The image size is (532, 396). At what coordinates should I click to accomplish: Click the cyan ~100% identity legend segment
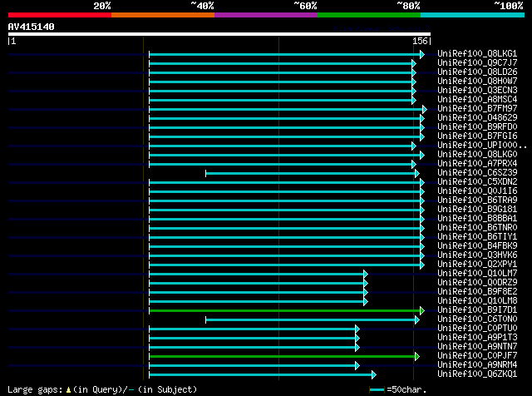coord(472,15)
